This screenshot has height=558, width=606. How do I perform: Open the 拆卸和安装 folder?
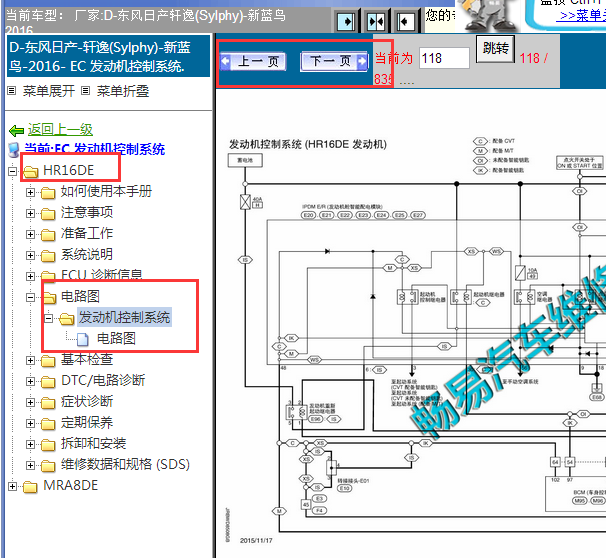94,443
